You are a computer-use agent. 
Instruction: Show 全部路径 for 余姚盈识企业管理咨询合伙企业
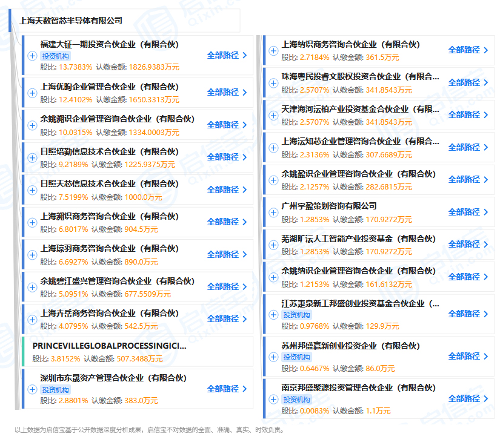coord(468,179)
